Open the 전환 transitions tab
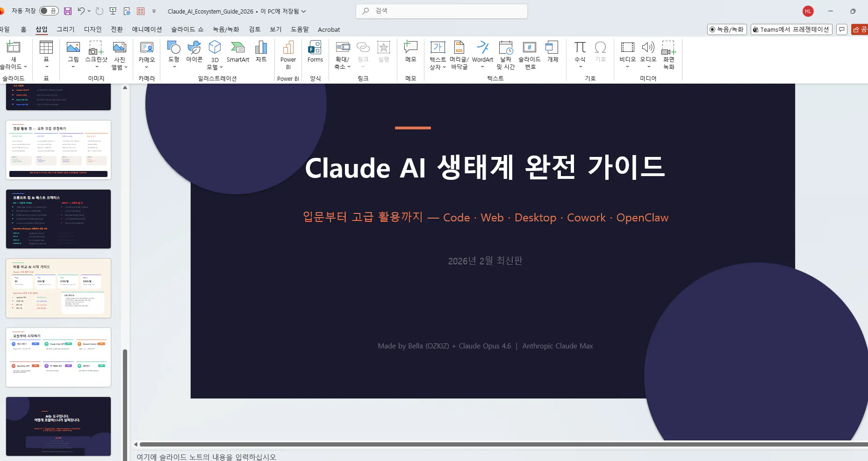This screenshot has width=868, height=461. 117,29
